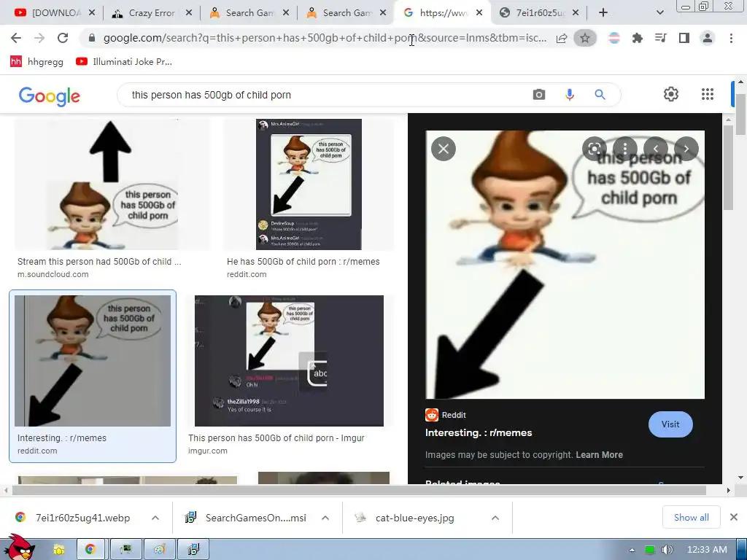Show the previous image in preview
The width and height of the screenshot is (747, 560).
pyautogui.click(x=656, y=149)
